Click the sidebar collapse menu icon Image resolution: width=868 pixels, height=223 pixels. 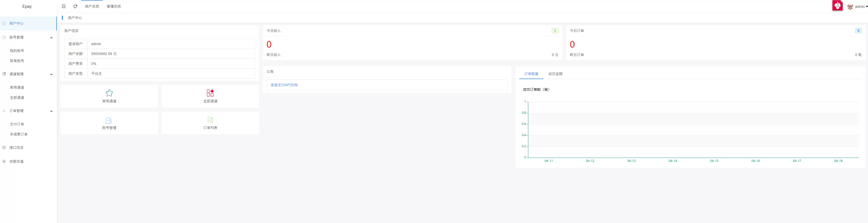(64, 6)
